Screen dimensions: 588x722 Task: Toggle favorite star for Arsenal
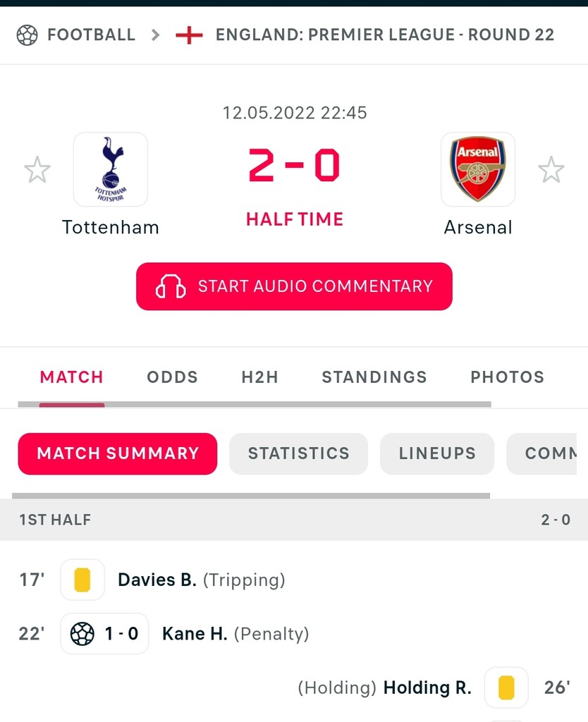click(551, 170)
